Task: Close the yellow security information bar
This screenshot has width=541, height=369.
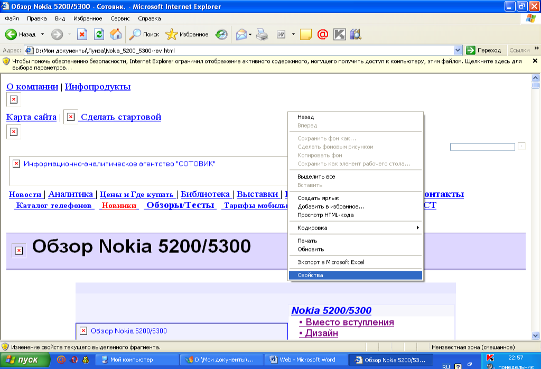Action: [x=535, y=61]
